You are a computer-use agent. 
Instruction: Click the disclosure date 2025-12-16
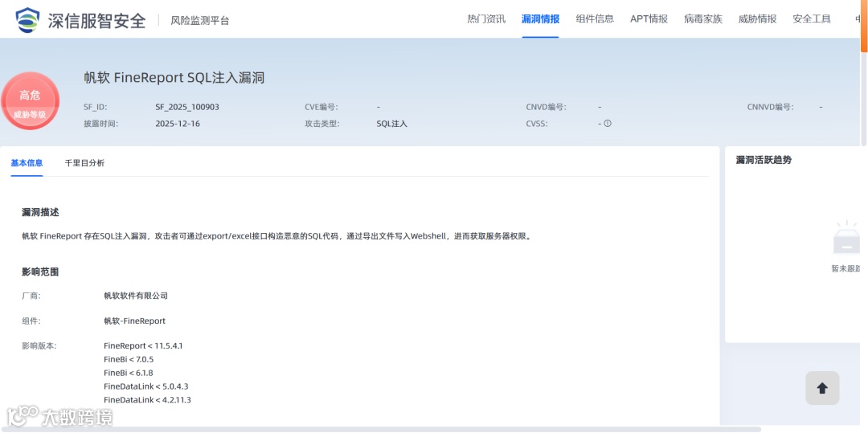[x=178, y=124]
